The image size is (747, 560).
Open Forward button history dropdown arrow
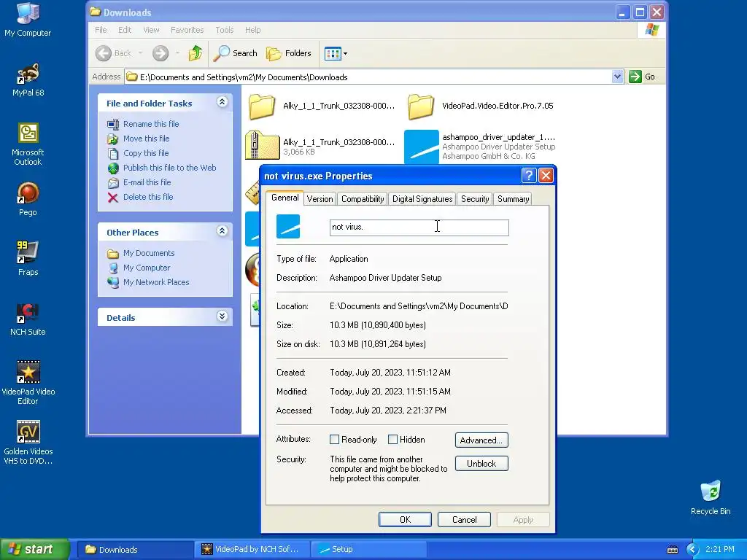(177, 53)
